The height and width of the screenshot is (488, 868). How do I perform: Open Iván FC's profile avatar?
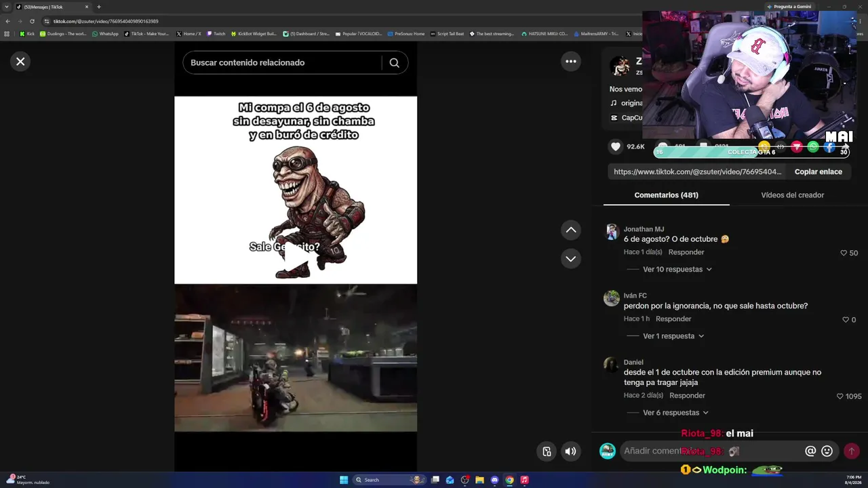point(612,299)
